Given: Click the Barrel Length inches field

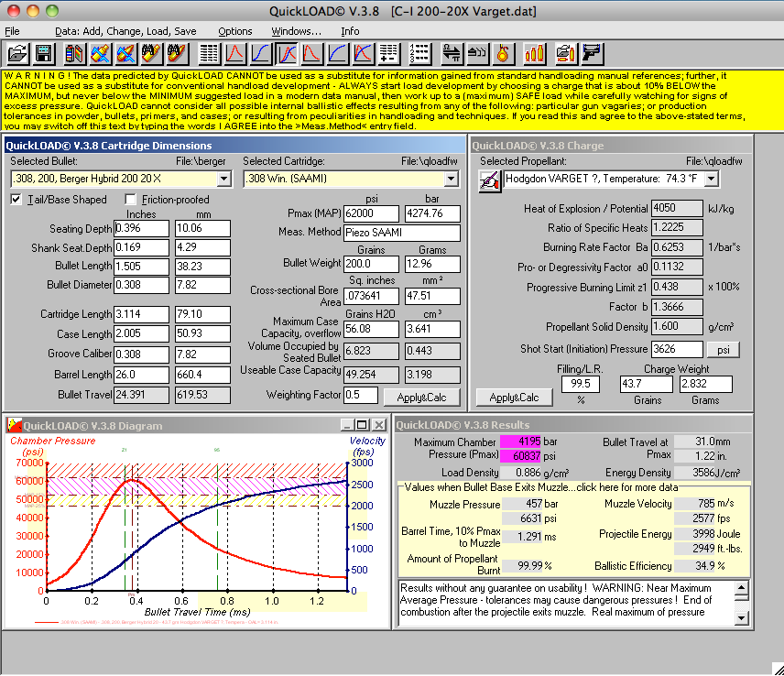Looking at the screenshot, I should tap(141, 375).
